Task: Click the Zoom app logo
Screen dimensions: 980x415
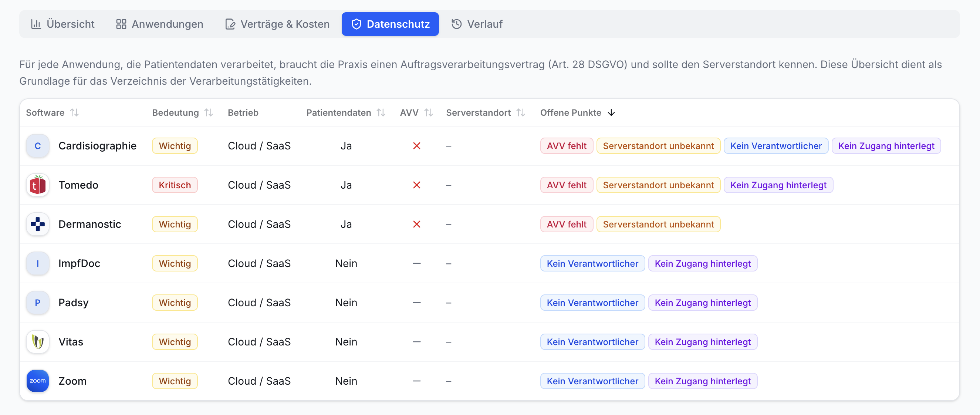Action: click(38, 381)
